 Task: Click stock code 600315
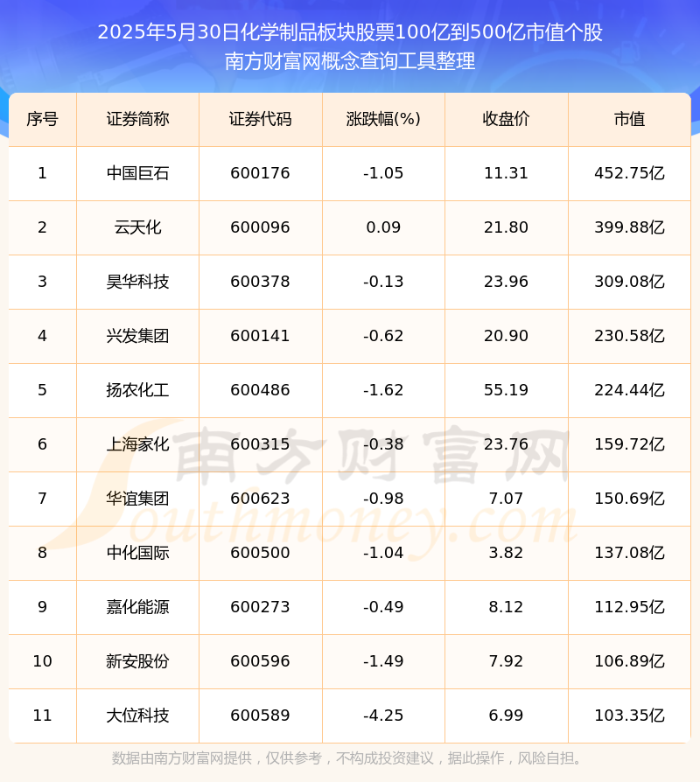261,444
